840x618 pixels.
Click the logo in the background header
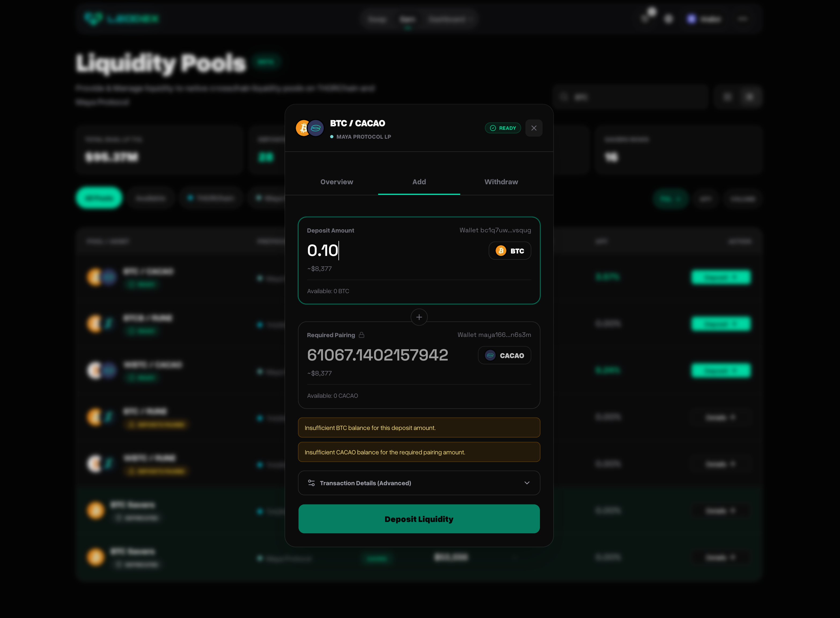coord(122,18)
